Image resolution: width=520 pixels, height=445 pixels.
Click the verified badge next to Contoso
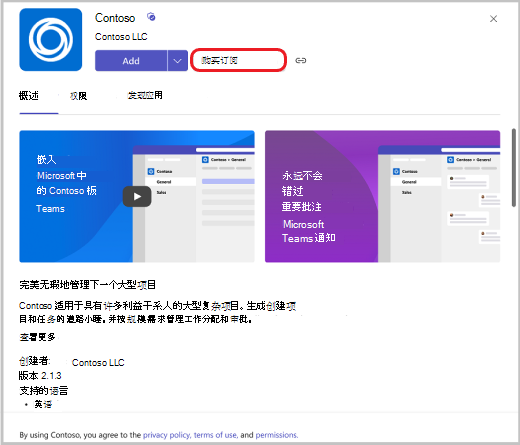tap(151, 17)
